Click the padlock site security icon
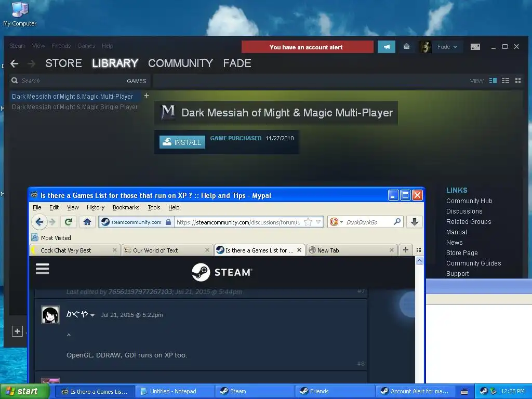 (168, 222)
